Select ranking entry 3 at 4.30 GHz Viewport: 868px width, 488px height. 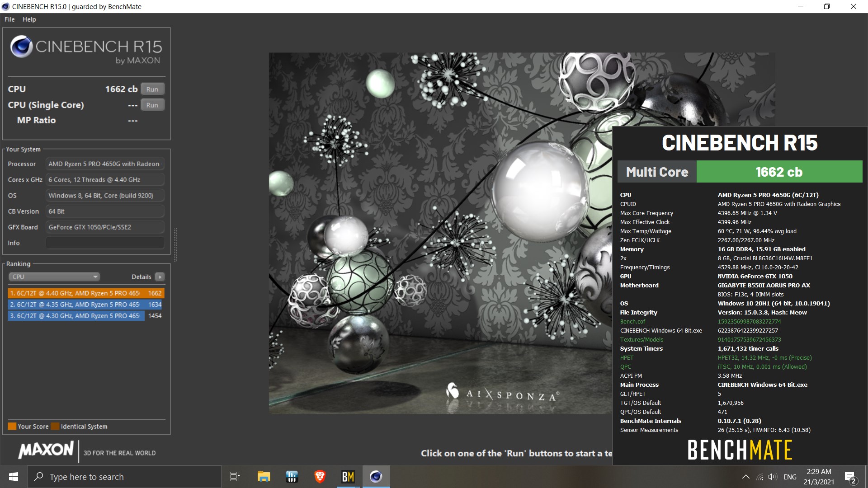coord(85,316)
